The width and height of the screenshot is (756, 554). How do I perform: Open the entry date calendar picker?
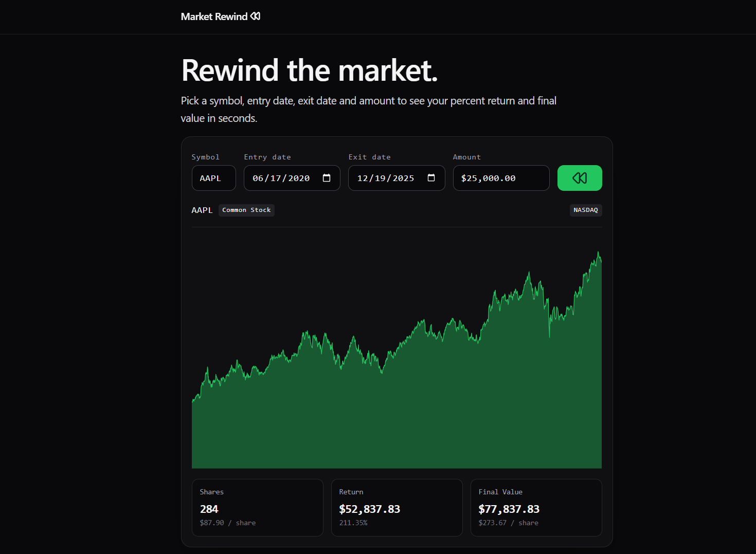[x=327, y=177]
